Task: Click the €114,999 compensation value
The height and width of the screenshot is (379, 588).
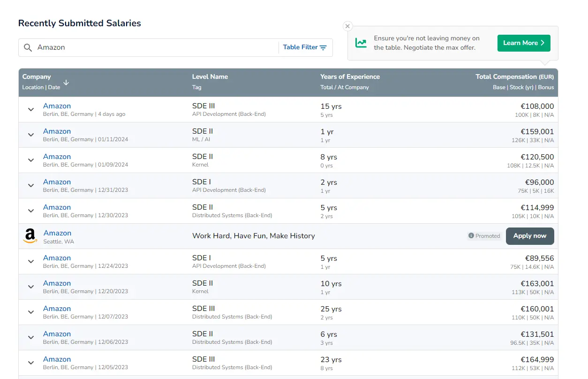Action: pyautogui.click(x=537, y=208)
